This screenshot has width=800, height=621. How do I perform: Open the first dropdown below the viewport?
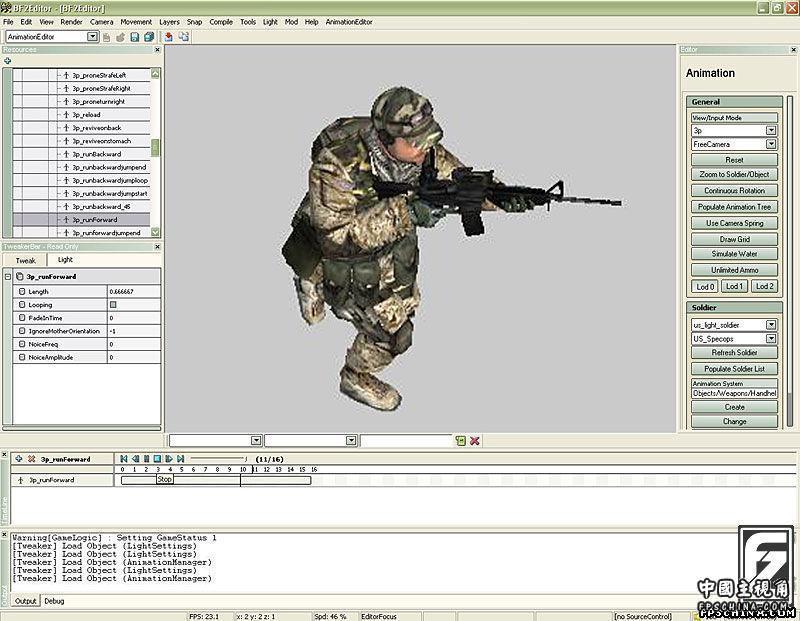256,440
